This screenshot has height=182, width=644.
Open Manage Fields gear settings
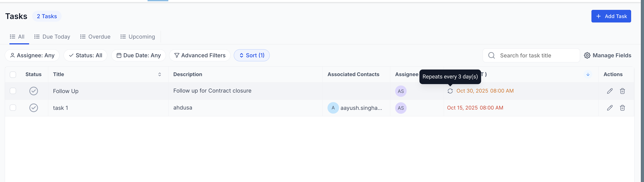[x=607, y=55]
